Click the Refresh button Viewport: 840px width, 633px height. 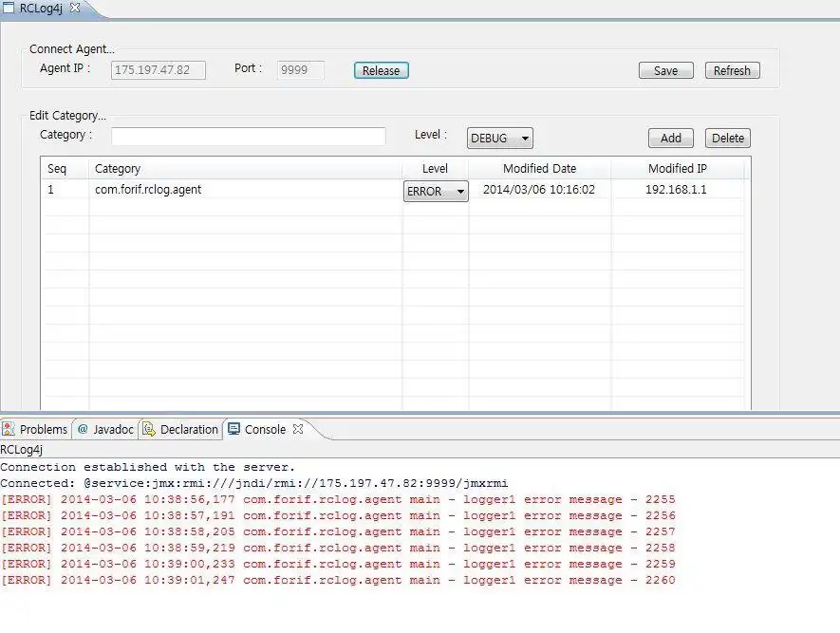point(732,70)
